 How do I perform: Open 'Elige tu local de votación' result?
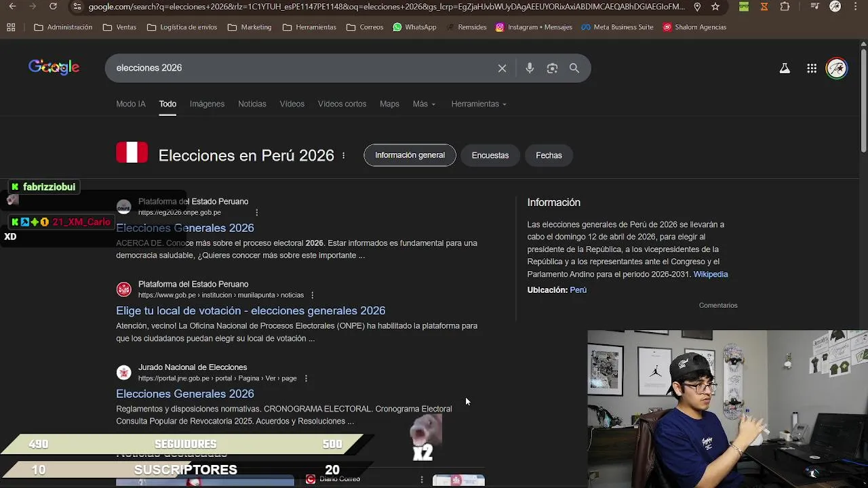coord(250,310)
